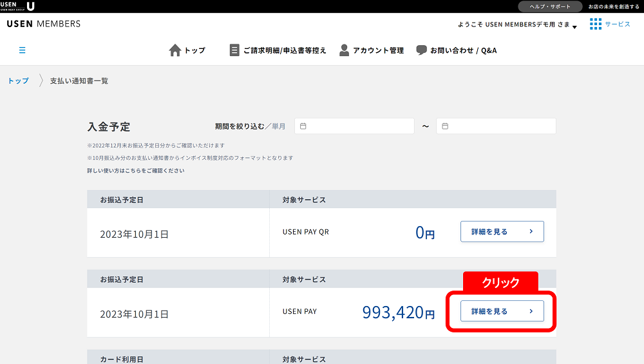Select お問い合わせ / Q&A menu item
Image resolution: width=644 pixels, height=364 pixels.
tap(463, 50)
